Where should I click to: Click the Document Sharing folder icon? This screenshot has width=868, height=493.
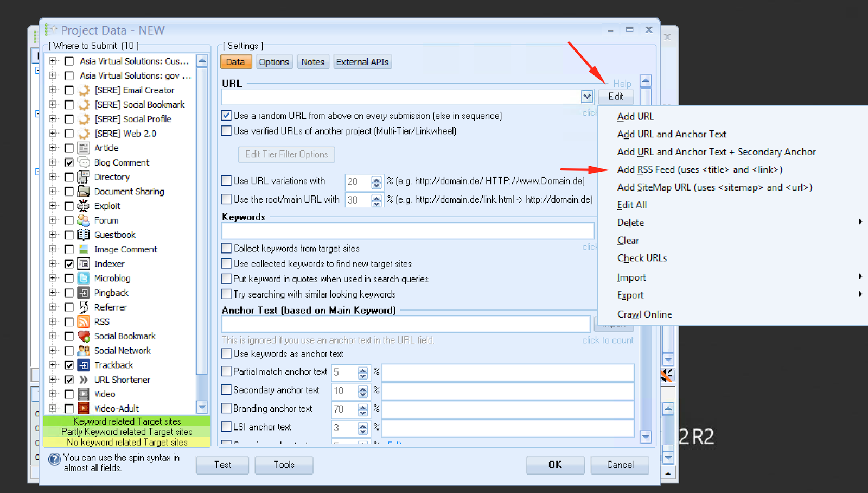pos(84,191)
